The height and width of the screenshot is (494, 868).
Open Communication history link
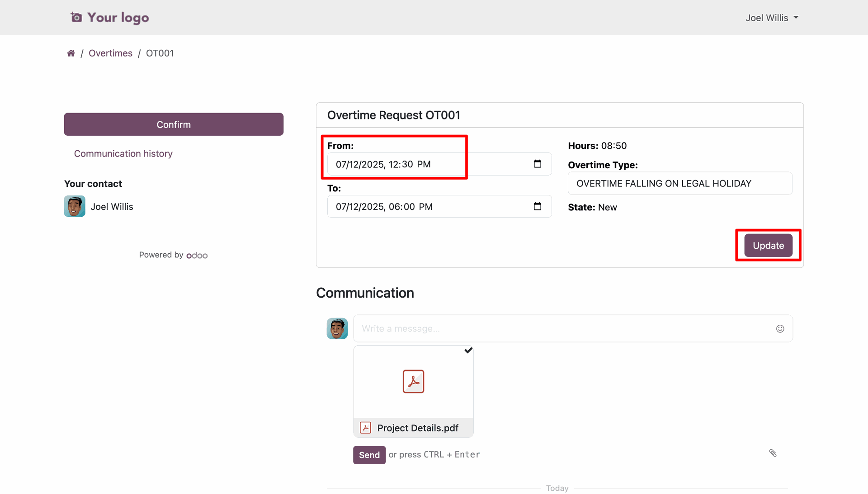(123, 154)
